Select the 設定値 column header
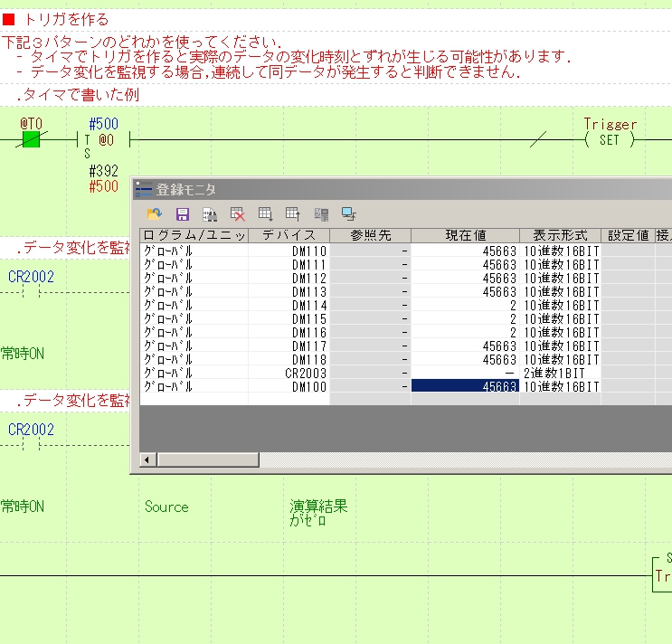 [628, 235]
